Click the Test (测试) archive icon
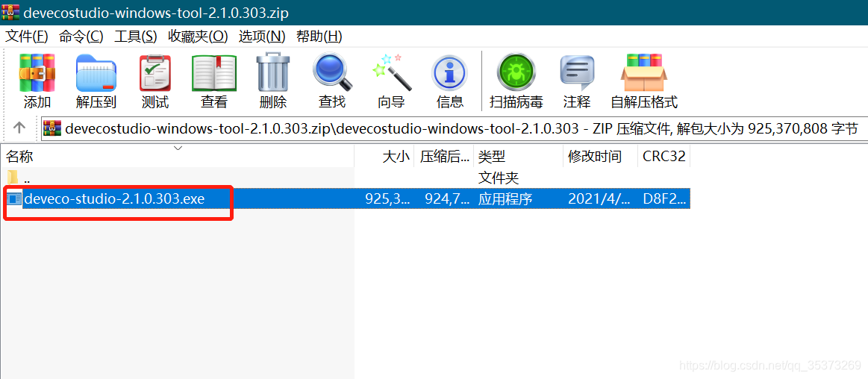868x379 pixels. 155,72
